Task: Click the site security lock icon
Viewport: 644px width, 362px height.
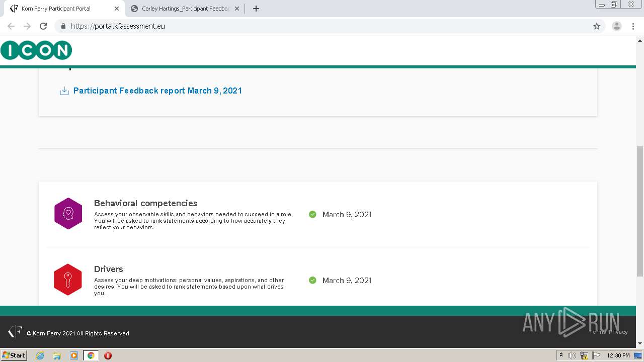Action: pyautogui.click(x=63, y=26)
